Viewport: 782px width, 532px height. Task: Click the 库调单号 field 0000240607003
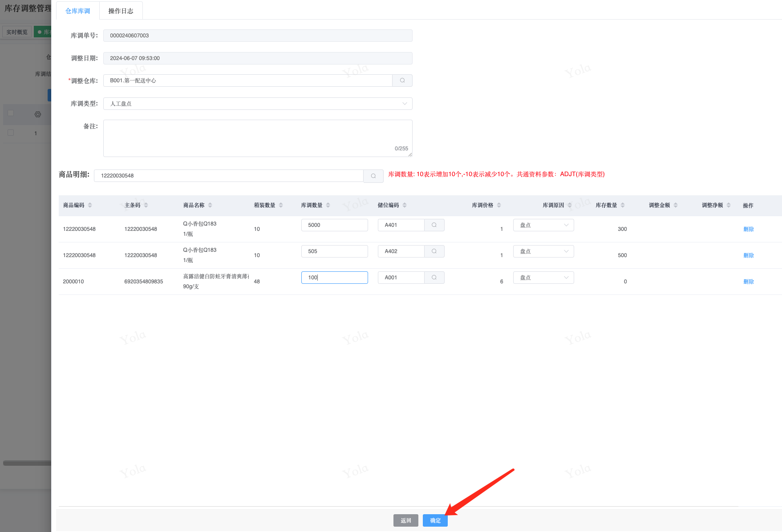(x=258, y=36)
